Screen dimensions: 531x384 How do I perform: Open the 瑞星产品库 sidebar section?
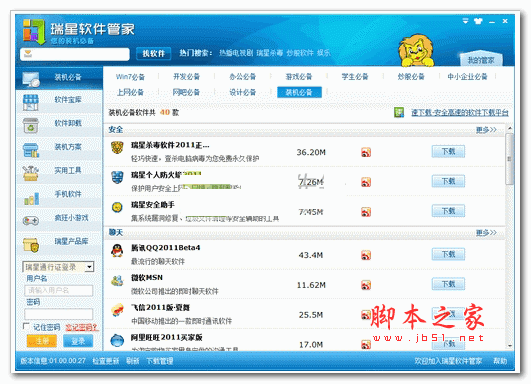59,242
